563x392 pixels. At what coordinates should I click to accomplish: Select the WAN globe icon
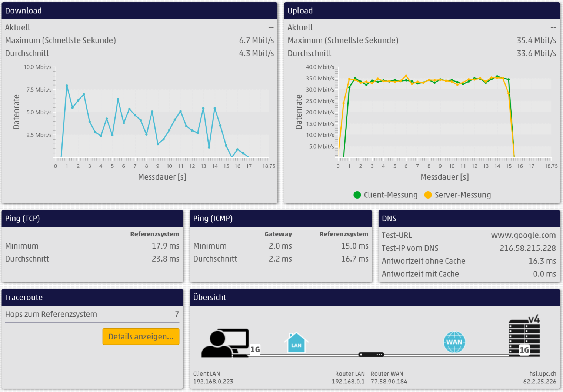tap(454, 342)
